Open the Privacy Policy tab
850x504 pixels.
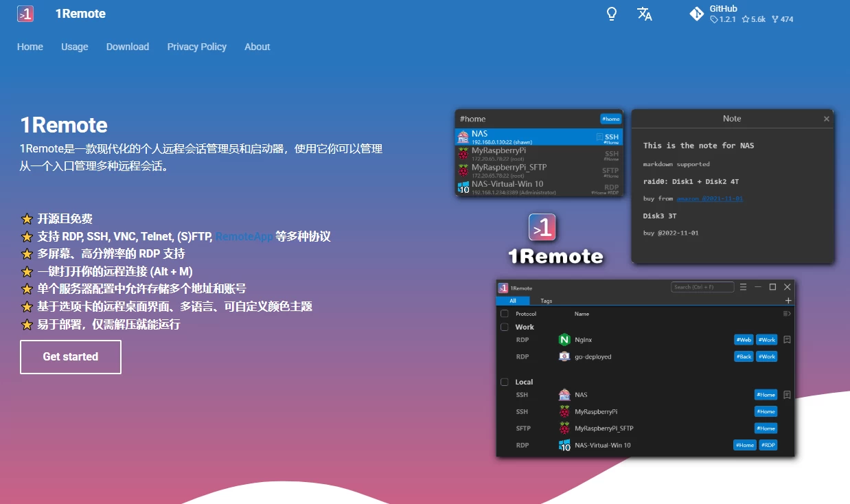[x=197, y=47]
